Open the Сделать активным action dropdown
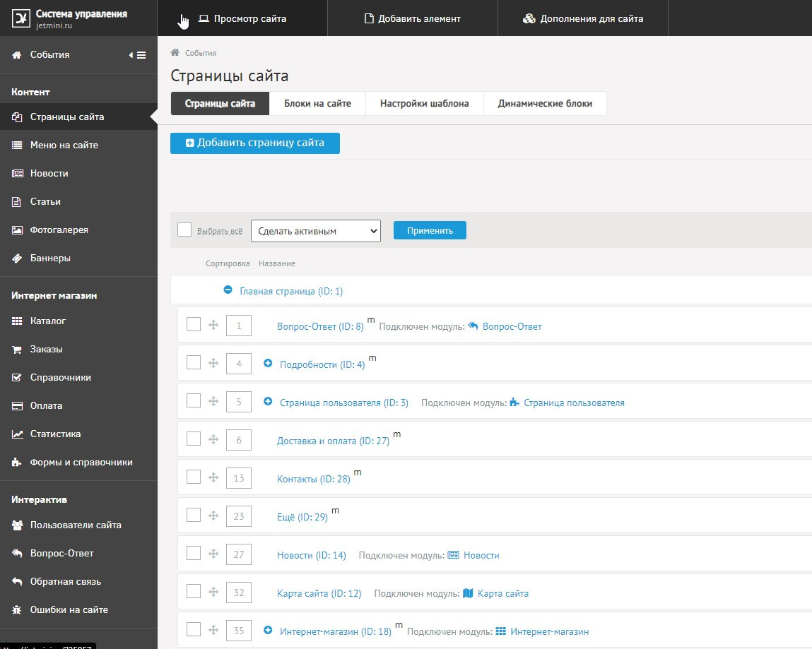Image resolution: width=812 pixels, height=649 pixels. 316,231
